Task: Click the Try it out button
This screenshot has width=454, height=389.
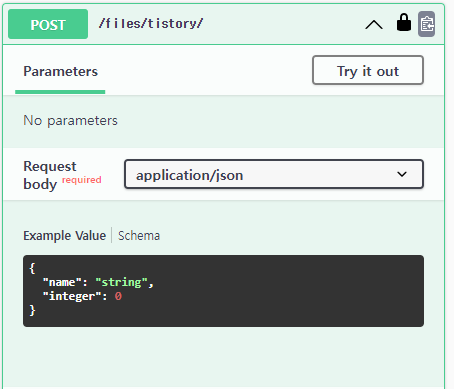Action: point(368,70)
